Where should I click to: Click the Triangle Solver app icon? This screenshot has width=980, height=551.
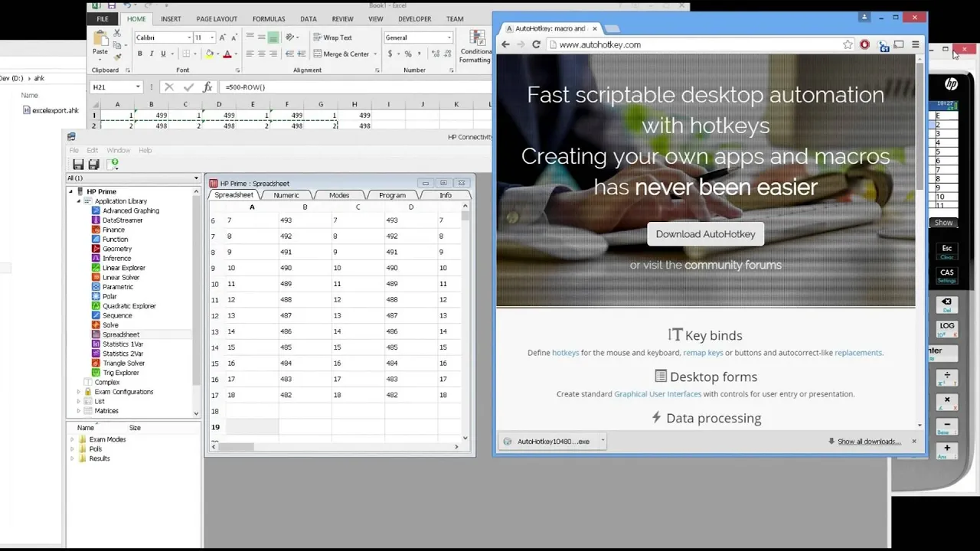click(96, 364)
